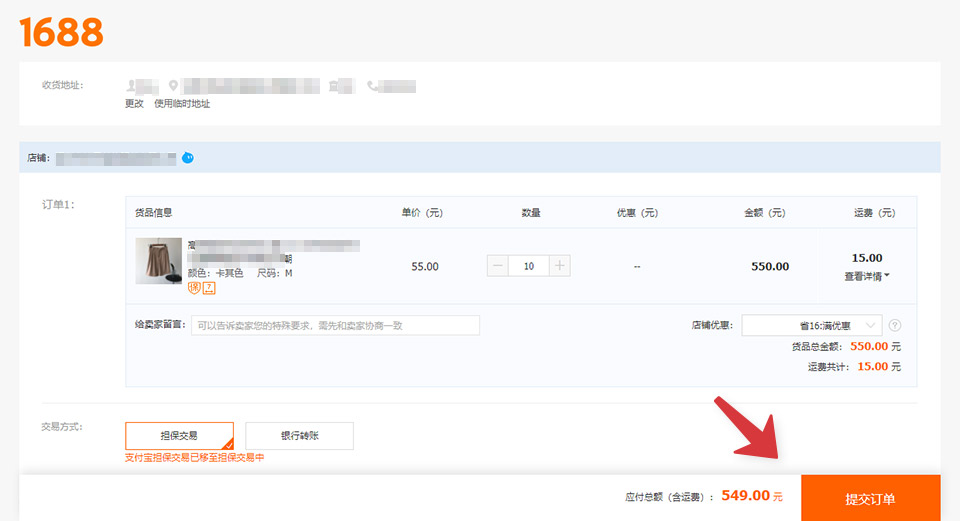Click the phone icon in address
Screen dimensions: 960x521
pos(372,86)
